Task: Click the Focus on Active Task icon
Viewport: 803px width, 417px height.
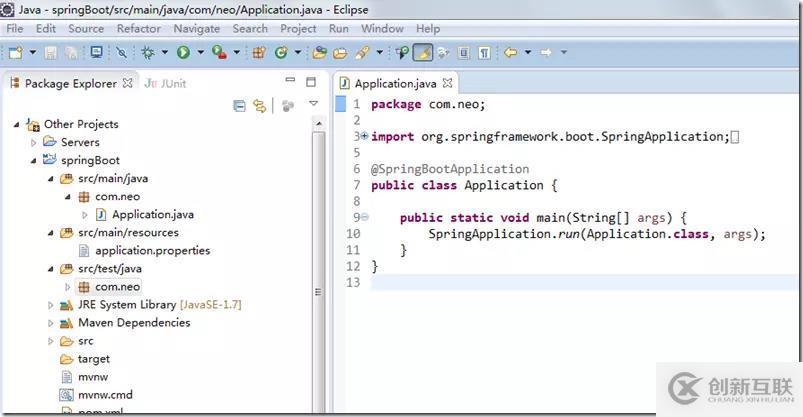Action: pyautogui.click(x=288, y=106)
